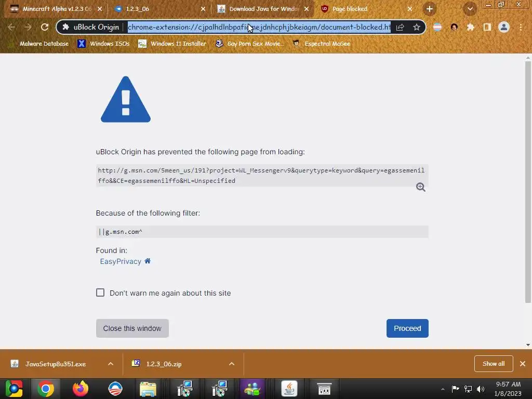Open Chrome's three-dot menu
The height and width of the screenshot is (399, 532).
[x=521, y=27]
